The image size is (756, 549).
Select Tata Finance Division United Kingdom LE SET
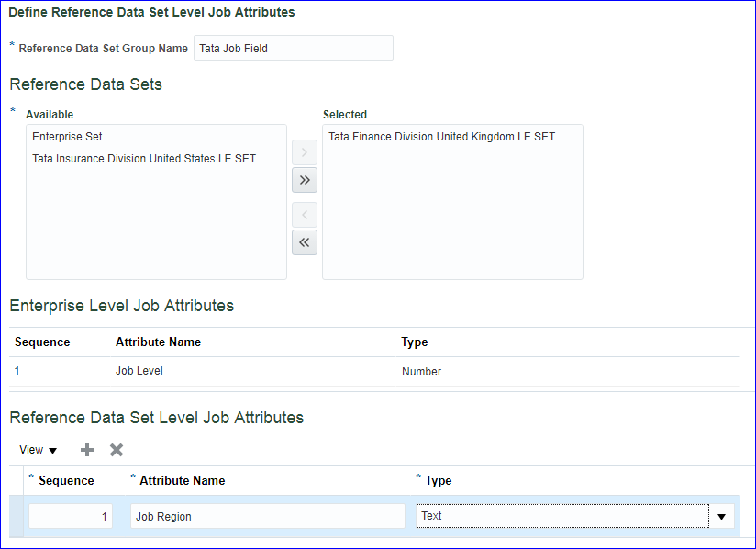tap(441, 137)
